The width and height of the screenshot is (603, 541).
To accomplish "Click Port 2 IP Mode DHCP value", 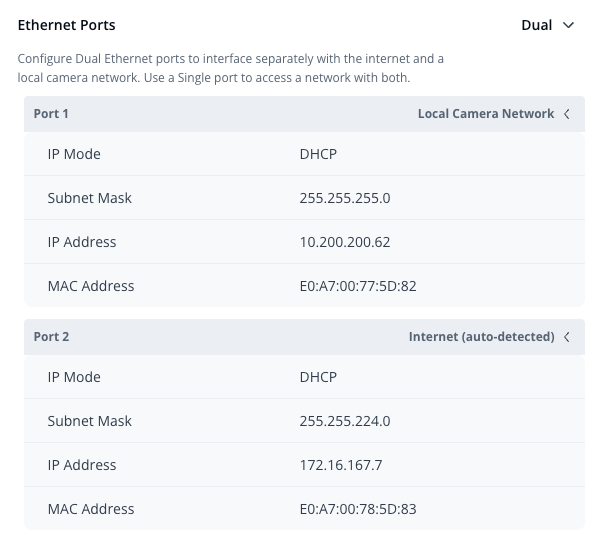I will pyautogui.click(x=318, y=377).
